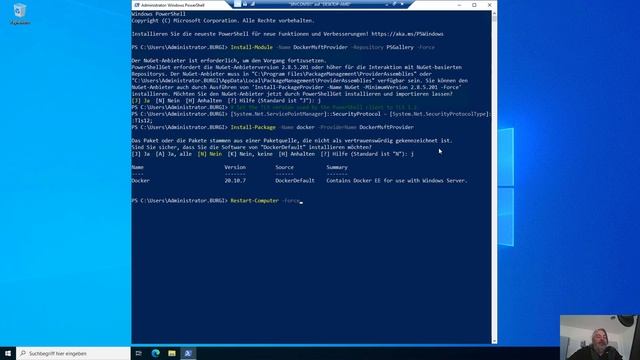This screenshot has height=360, width=640.
Task: Click the Install-Module command text
Action: tap(251, 47)
